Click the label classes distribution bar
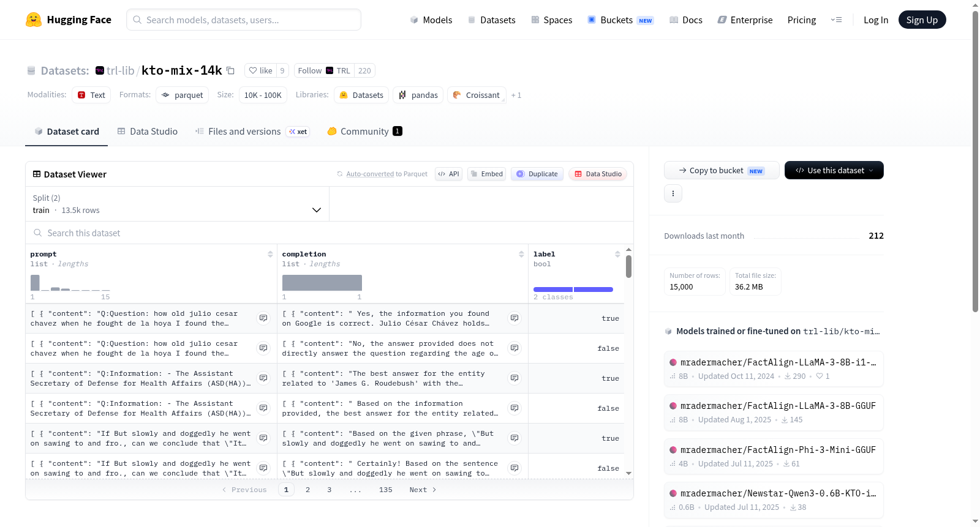This screenshot has height=527, width=980. click(x=573, y=290)
